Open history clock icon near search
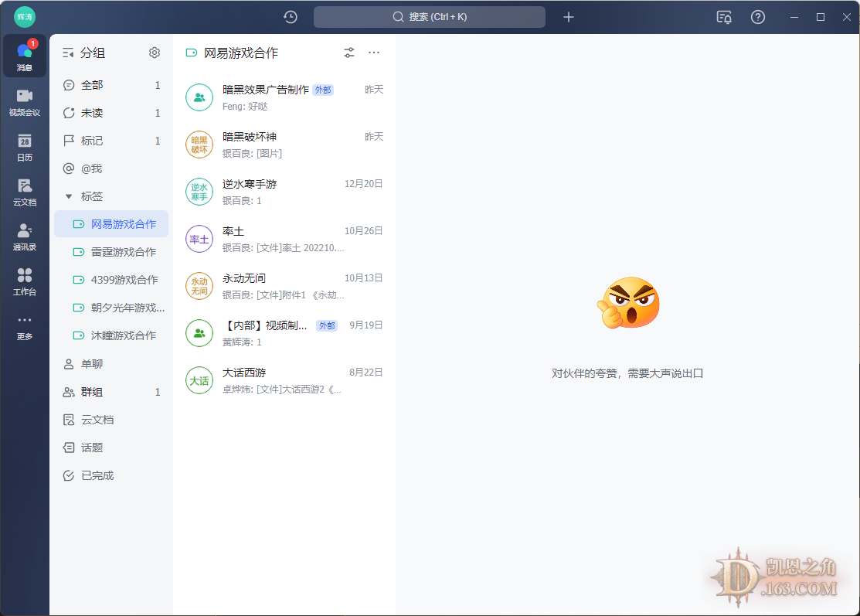The width and height of the screenshot is (860, 616). [x=291, y=17]
